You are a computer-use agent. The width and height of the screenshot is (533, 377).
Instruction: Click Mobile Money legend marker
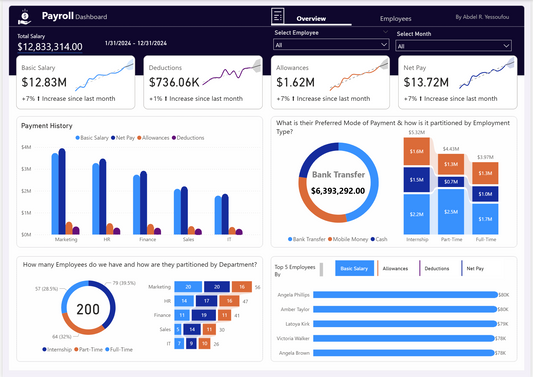pos(330,239)
